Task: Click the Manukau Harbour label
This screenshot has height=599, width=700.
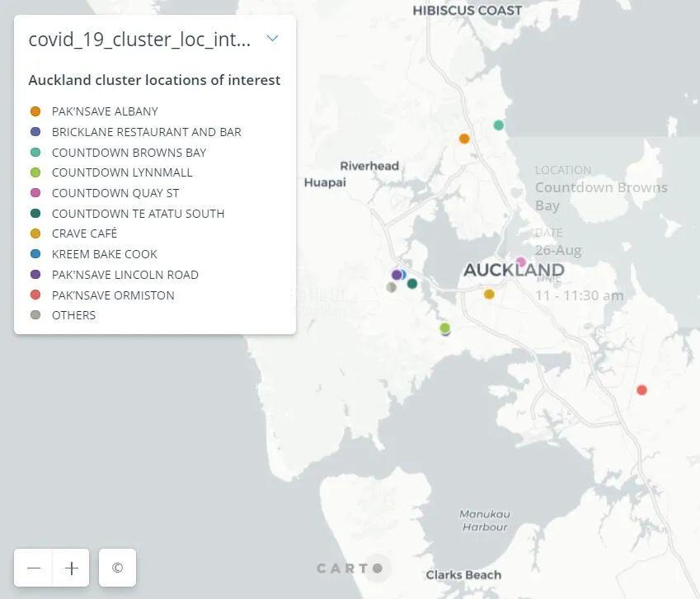Action: pyautogui.click(x=485, y=521)
